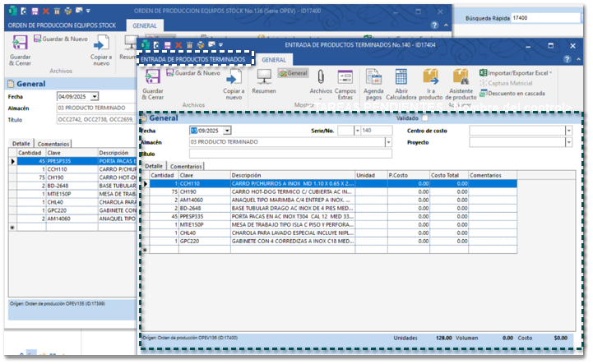Image resolution: width=593 pixels, height=364 pixels.
Task: Expand the Almacén dropdown in the front window
Action: [x=388, y=142]
